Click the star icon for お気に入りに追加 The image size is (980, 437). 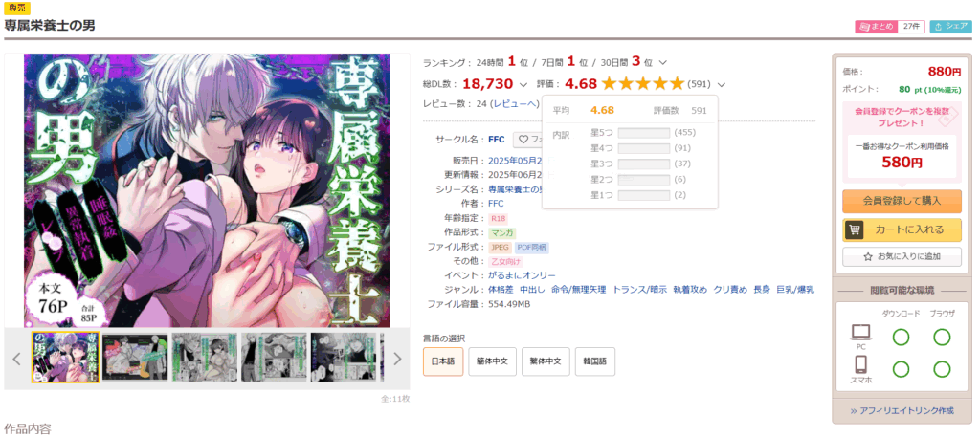(x=867, y=256)
